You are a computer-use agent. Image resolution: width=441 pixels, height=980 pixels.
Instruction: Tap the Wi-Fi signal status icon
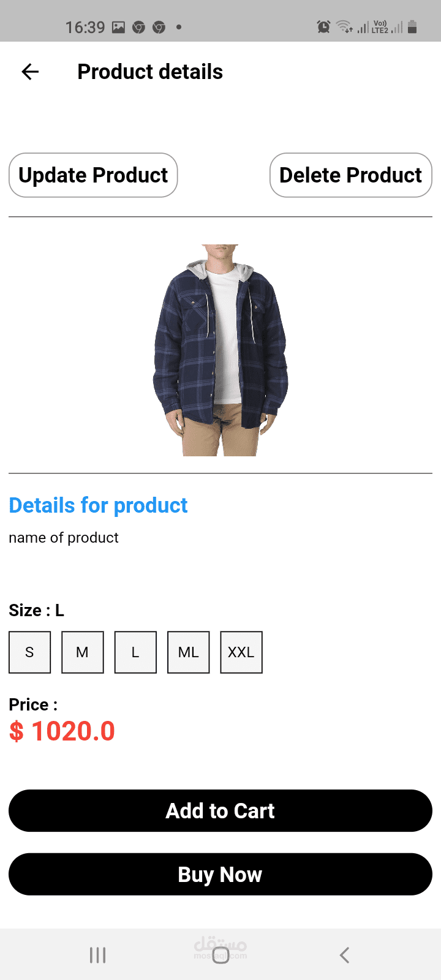[x=345, y=26]
